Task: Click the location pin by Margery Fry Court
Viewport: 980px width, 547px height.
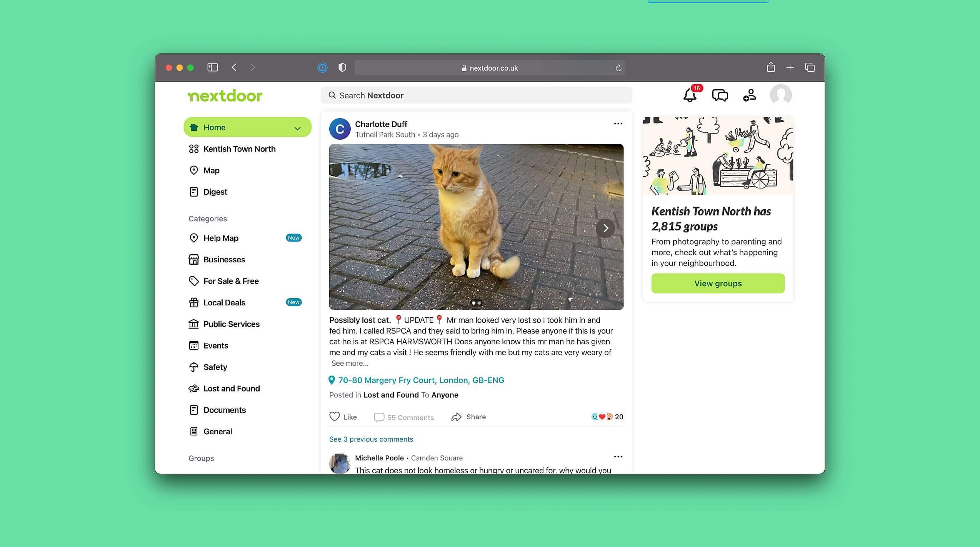Action: pos(332,380)
